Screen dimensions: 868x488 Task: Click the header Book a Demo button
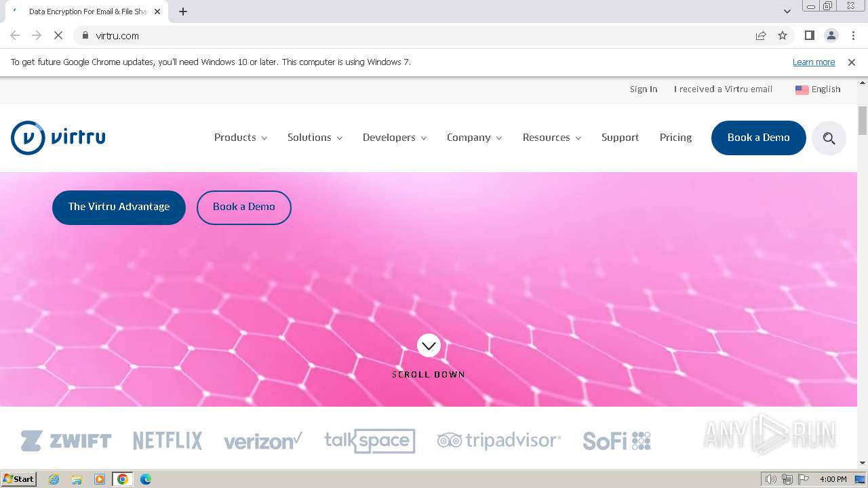758,138
